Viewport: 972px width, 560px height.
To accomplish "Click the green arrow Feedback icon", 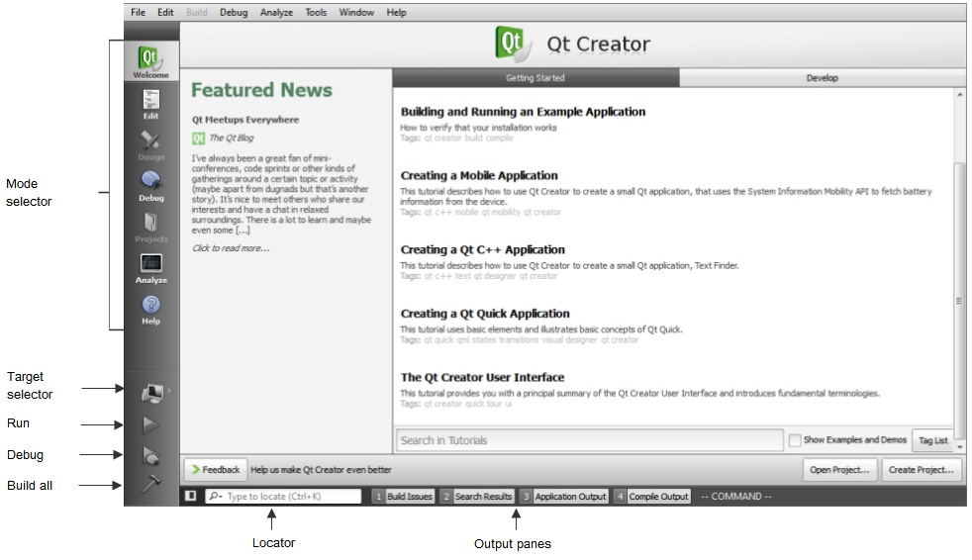I will click(196, 470).
